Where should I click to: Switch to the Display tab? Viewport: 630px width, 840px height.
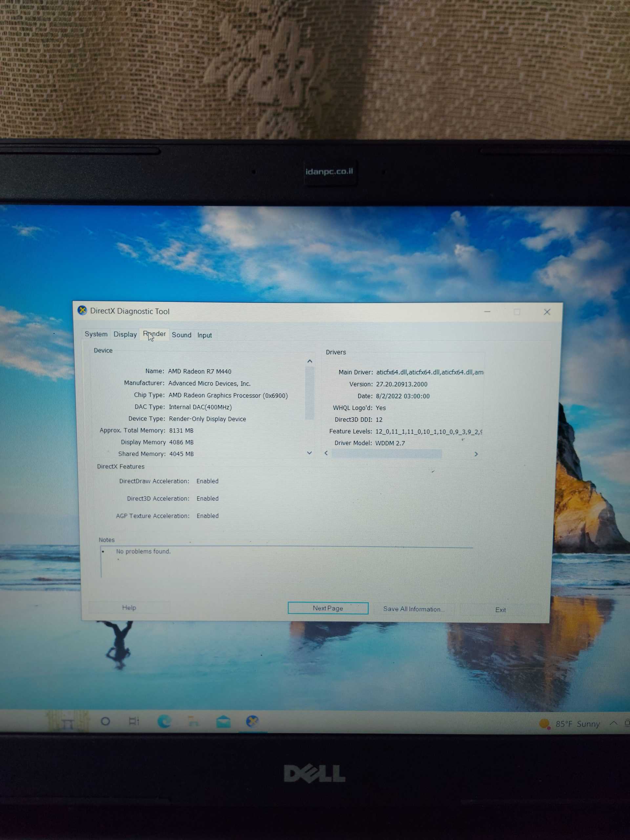pos(125,335)
